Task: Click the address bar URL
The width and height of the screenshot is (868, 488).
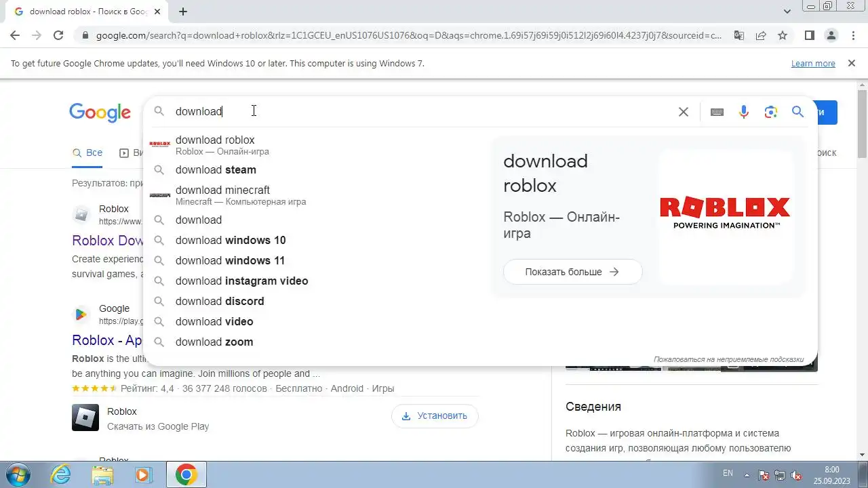Action: [408, 35]
